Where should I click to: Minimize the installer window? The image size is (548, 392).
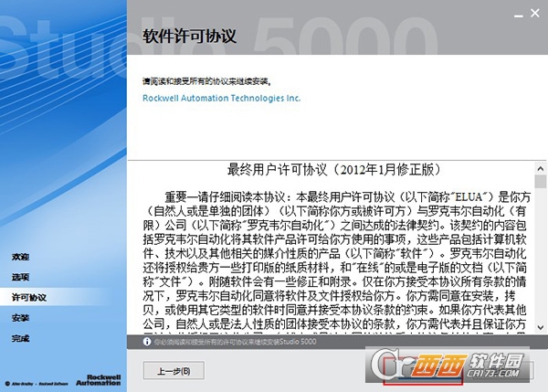(x=518, y=15)
